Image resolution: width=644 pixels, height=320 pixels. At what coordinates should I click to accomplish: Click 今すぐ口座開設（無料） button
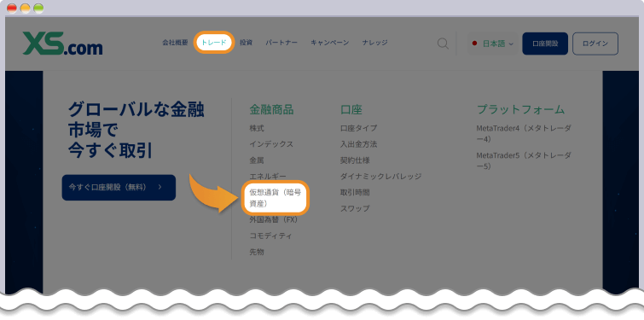[x=119, y=188]
